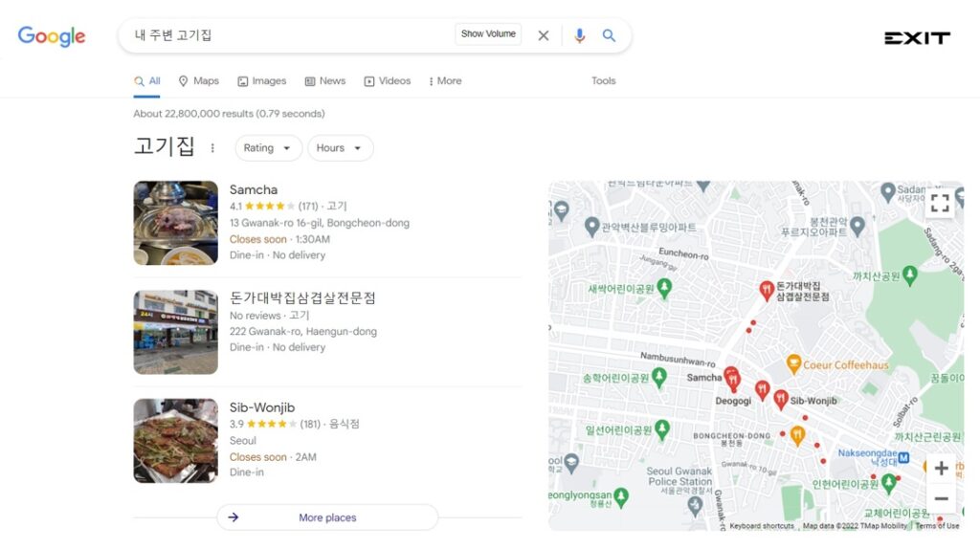Click the 송학어린이공원 park pin
This screenshot has width=980, height=549.
pyautogui.click(x=659, y=377)
